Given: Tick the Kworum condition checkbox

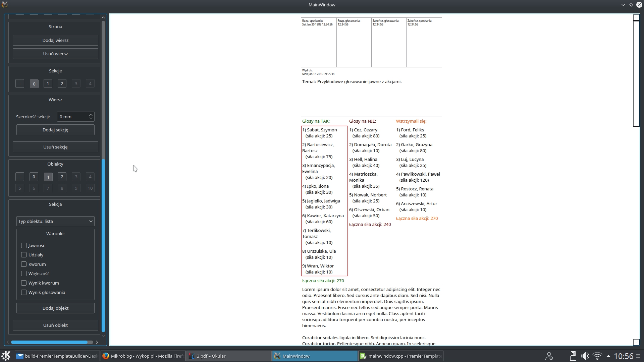Looking at the screenshot, I should [24, 264].
